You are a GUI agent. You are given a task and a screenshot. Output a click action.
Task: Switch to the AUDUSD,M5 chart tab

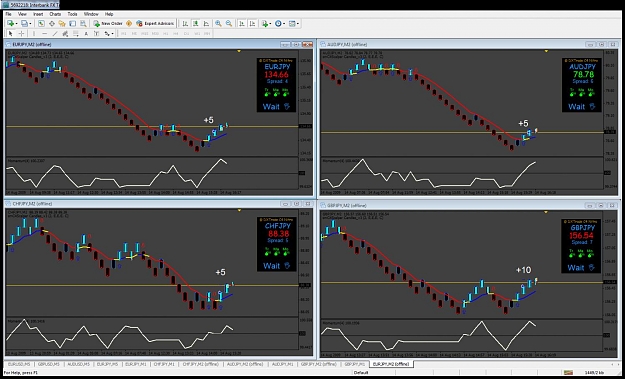coord(78,364)
